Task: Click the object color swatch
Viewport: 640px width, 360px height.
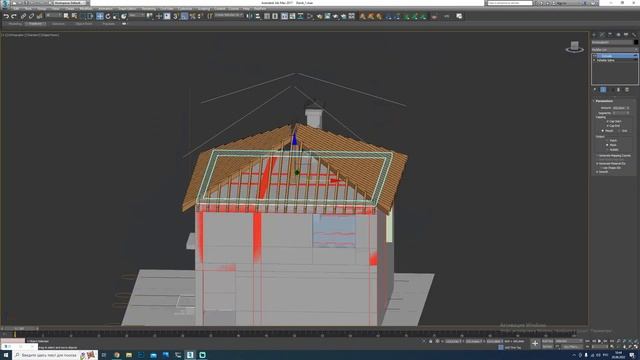Action: click(636, 42)
